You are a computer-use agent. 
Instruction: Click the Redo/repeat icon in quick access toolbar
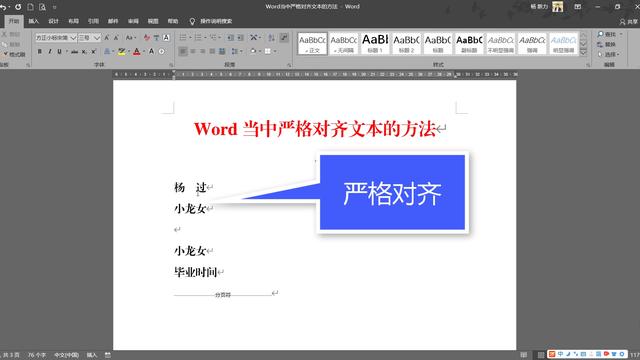[x=18, y=7]
